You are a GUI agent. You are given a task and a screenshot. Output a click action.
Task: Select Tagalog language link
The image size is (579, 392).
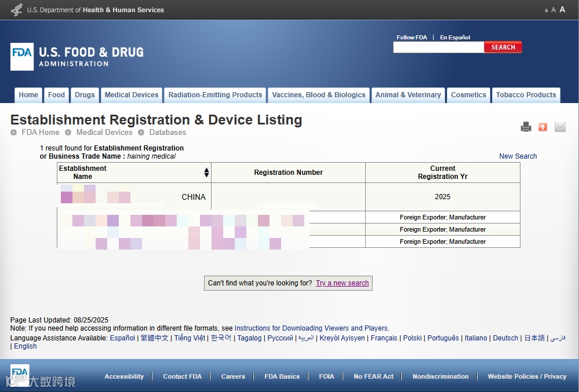coord(249,338)
